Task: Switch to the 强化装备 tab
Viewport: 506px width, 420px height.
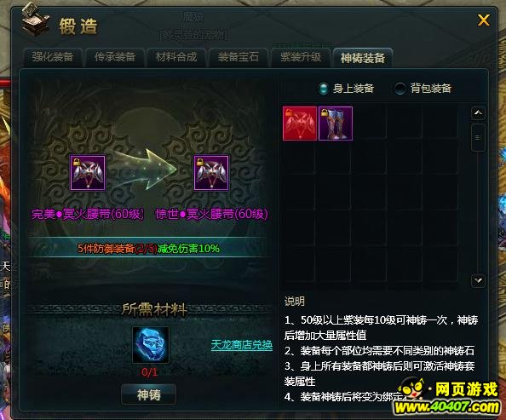Action: pos(53,57)
